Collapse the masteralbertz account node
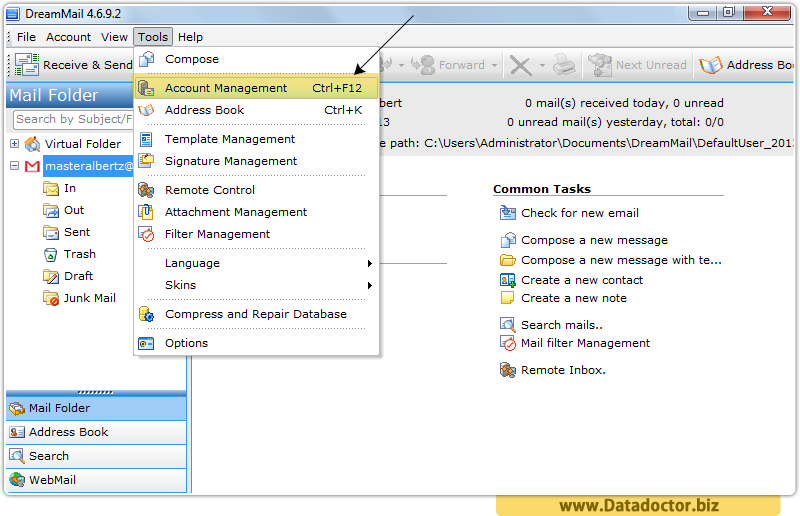The width and height of the screenshot is (800, 516). tap(15, 166)
